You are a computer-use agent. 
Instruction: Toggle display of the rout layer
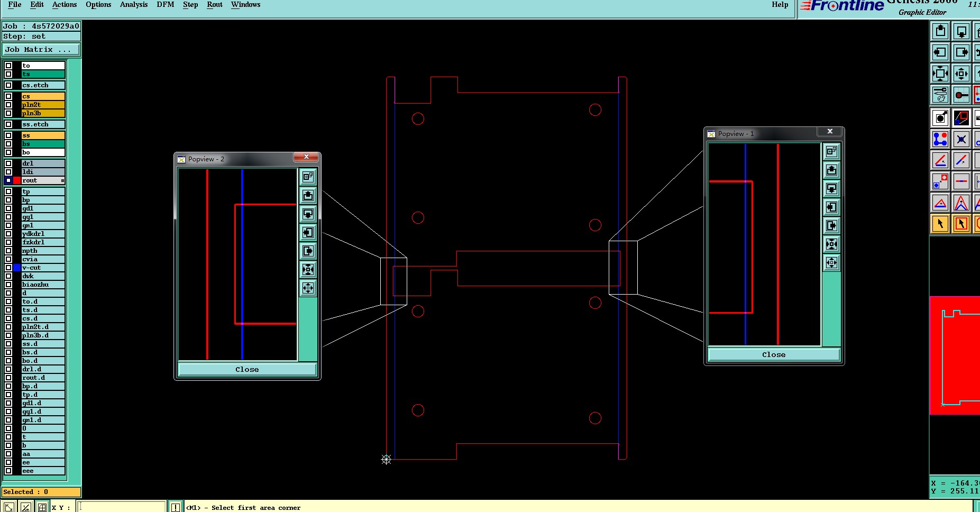tap(8, 180)
